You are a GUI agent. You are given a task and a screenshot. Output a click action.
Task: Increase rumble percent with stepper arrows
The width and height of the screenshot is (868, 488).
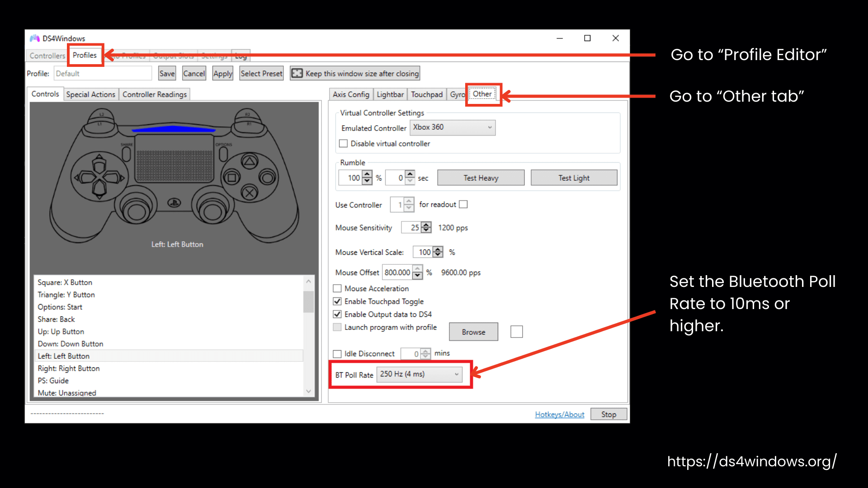(367, 174)
